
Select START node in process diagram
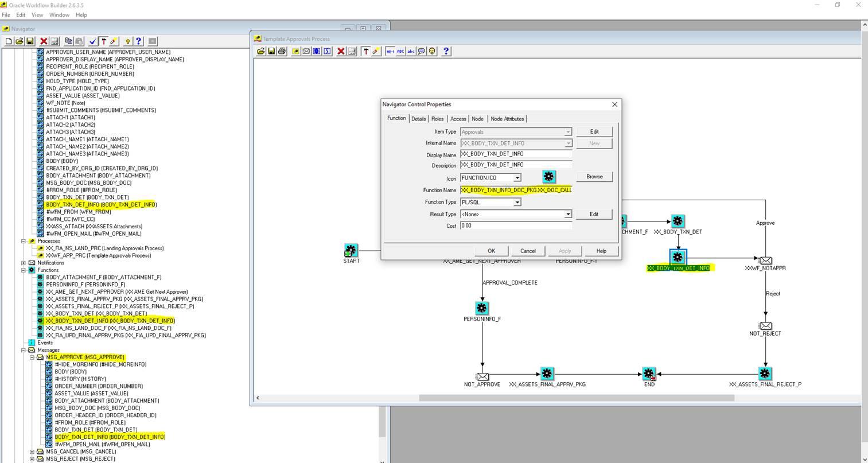[351, 250]
